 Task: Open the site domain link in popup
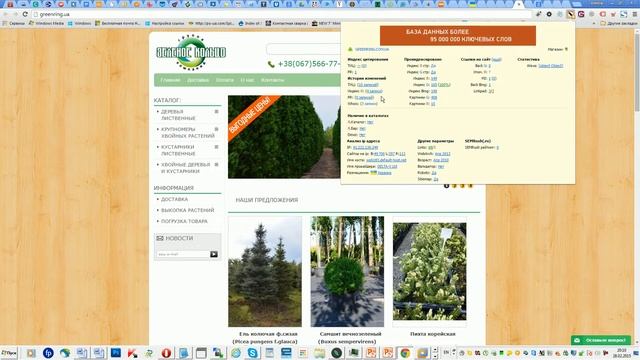pos(372,49)
